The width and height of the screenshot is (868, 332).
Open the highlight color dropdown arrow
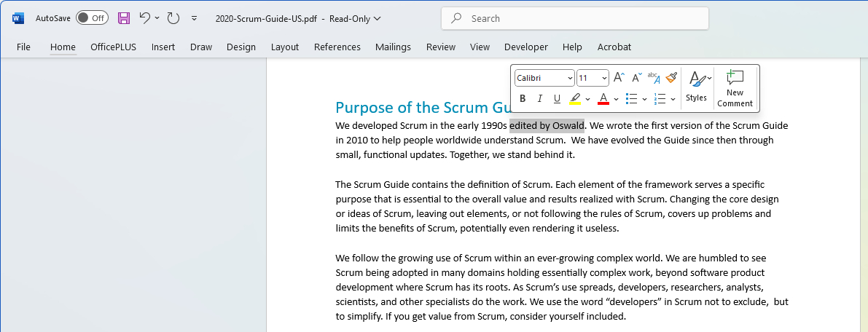point(588,99)
